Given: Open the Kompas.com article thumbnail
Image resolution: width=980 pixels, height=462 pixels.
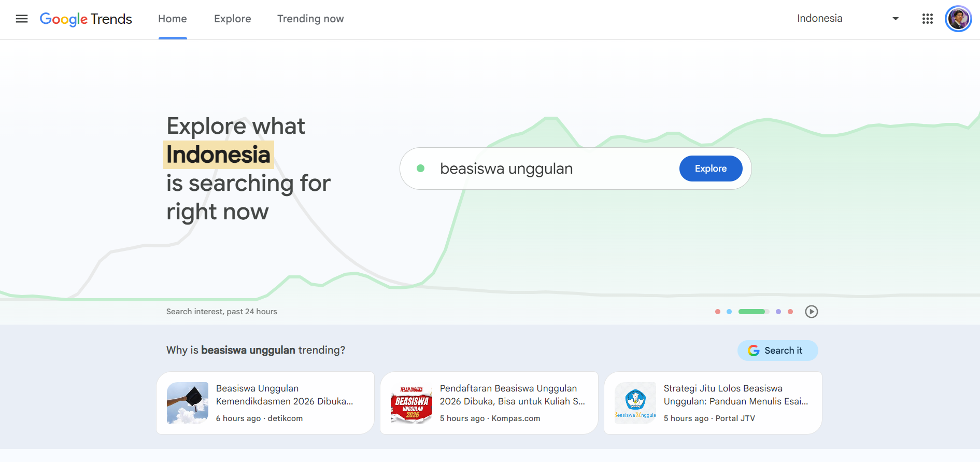Looking at the screenshot, I should click(x=411, y=403).
